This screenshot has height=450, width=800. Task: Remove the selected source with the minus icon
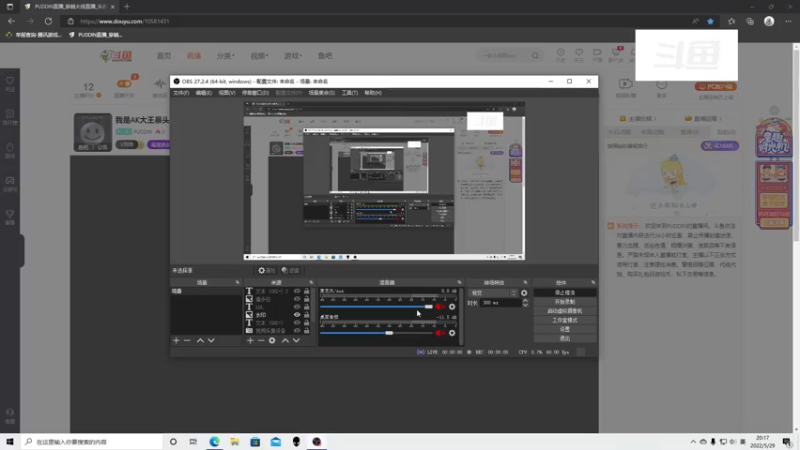(261, 340)
